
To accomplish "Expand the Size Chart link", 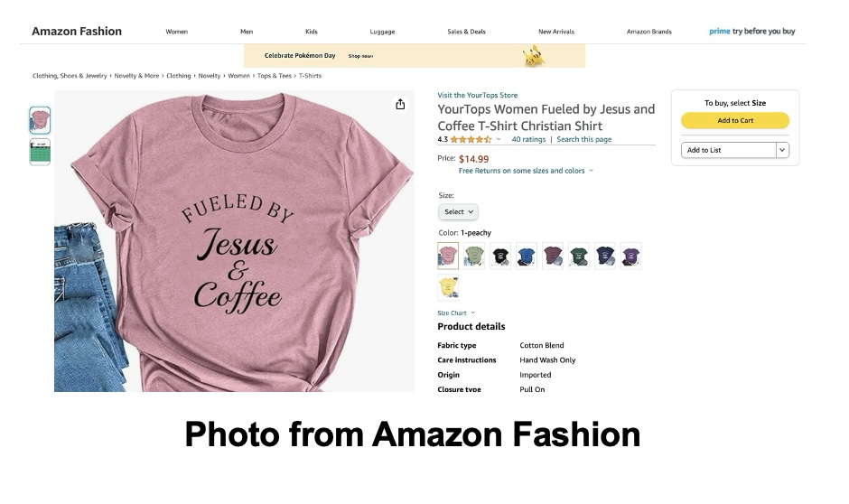I will [455, 313].
